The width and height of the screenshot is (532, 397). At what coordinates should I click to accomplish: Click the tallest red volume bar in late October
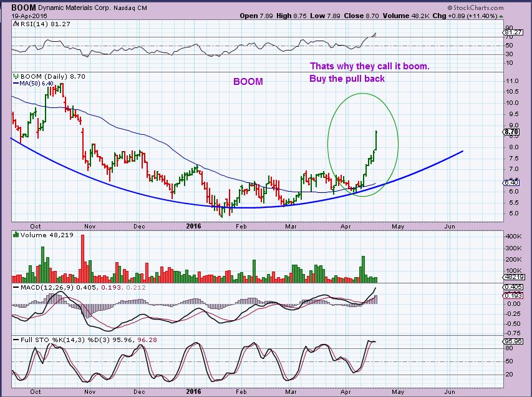[x=82, y=259]
